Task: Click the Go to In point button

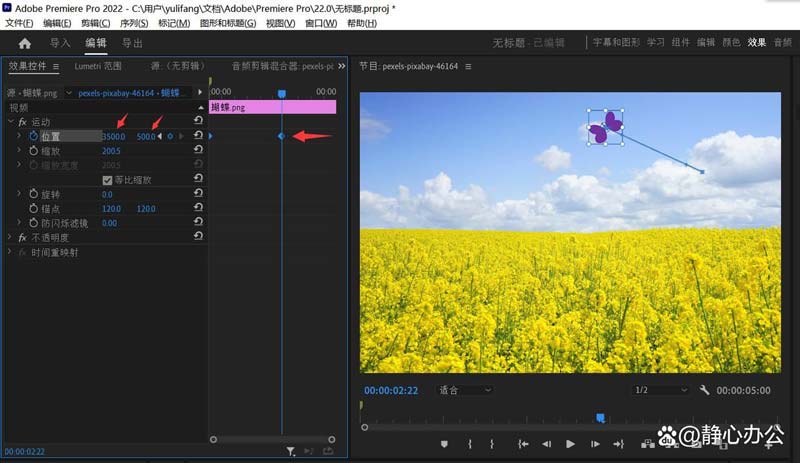Action: pyautogui.click(x=523, y=444)
